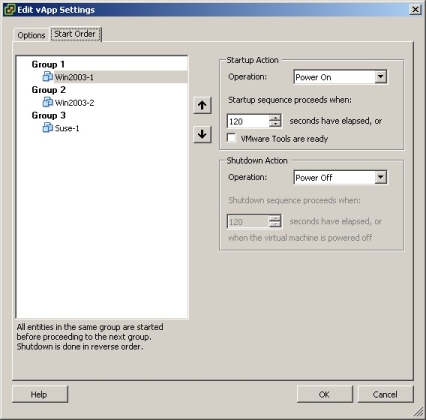Increase startup delay seconds with up spinner

pyautogui.click(x=275, y=118)
